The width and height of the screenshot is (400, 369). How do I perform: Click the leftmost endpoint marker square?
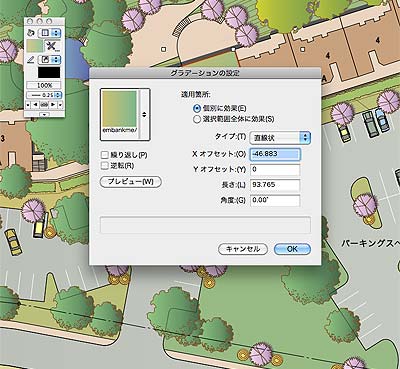click(x=29, y=105)
